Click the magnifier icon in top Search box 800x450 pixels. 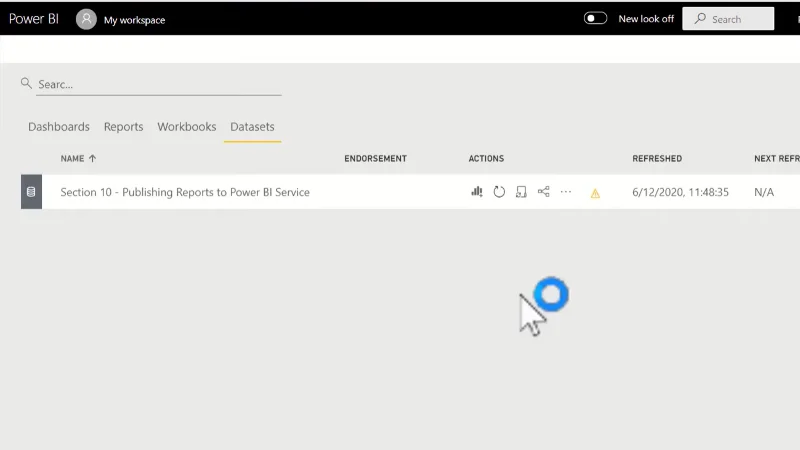tap(700, 18)
